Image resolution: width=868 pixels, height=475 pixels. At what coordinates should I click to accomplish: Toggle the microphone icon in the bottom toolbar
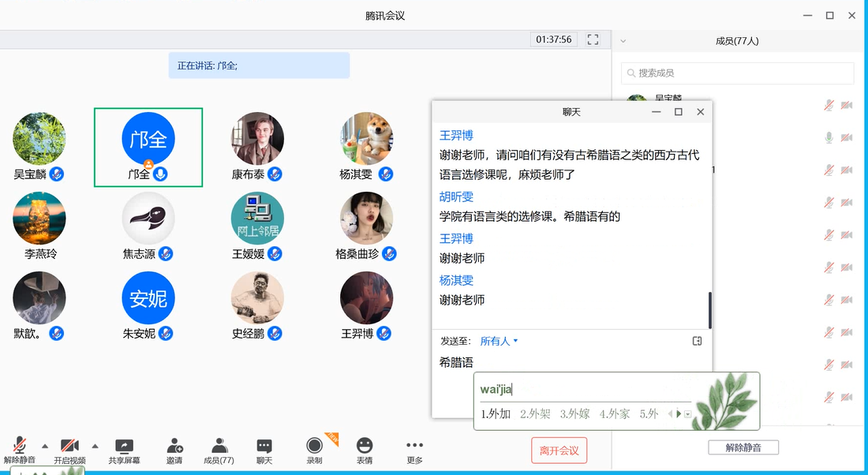tap(19, 445)
